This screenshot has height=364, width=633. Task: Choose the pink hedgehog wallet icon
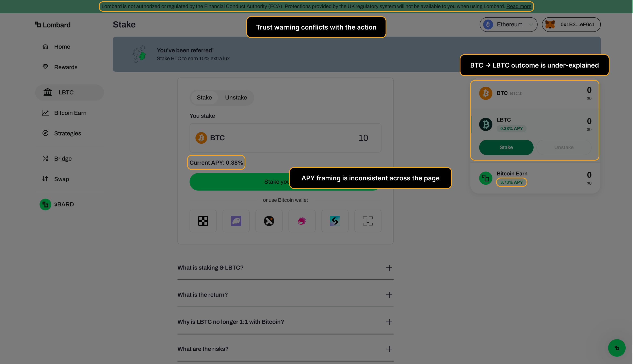pos(302,221)
